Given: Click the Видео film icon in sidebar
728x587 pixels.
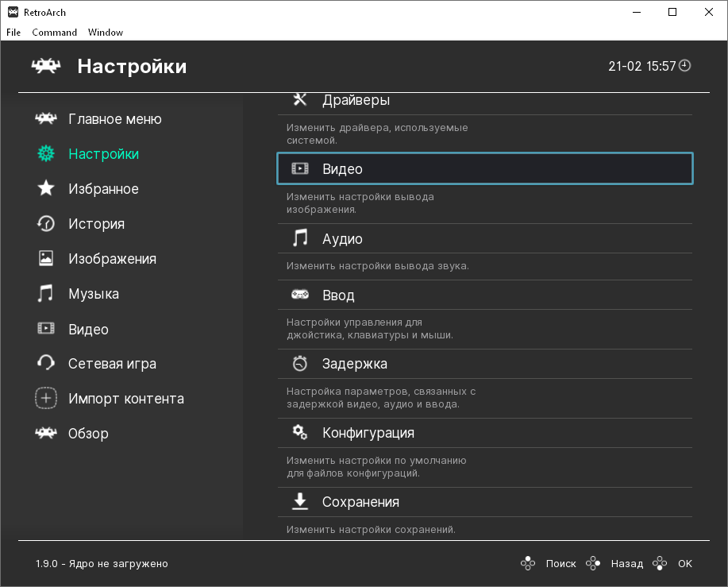Looking at the screenshot, I should coord(46,329).
